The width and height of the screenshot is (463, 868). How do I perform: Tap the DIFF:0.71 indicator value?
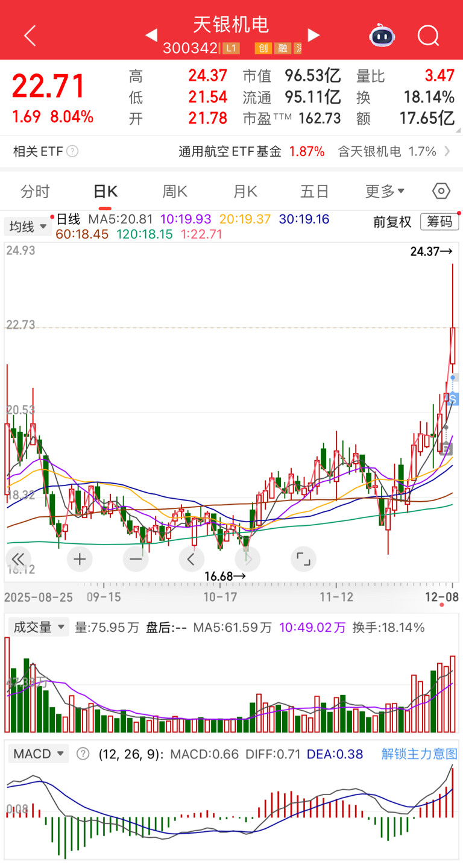(x=272, y=754)
